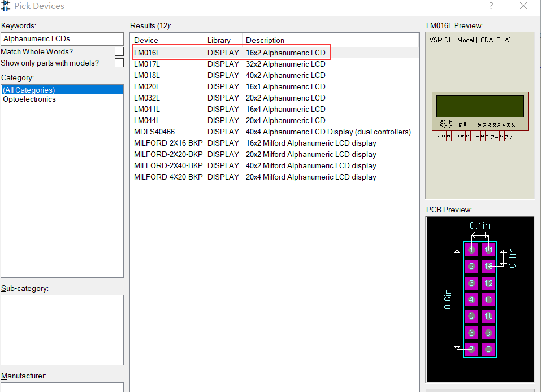Select the LM032L device row
This screenshot has height=392, width=541.
point(275,98)
